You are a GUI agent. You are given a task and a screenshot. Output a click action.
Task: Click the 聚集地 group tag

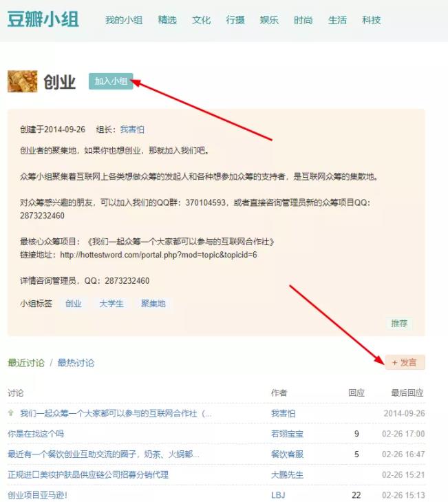pos(153,304)
